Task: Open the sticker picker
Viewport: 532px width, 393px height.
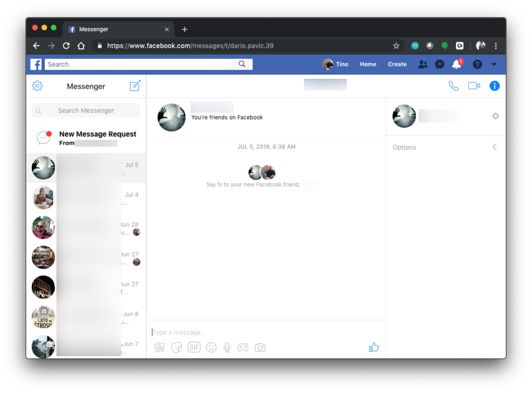Action: click(177, 347)
